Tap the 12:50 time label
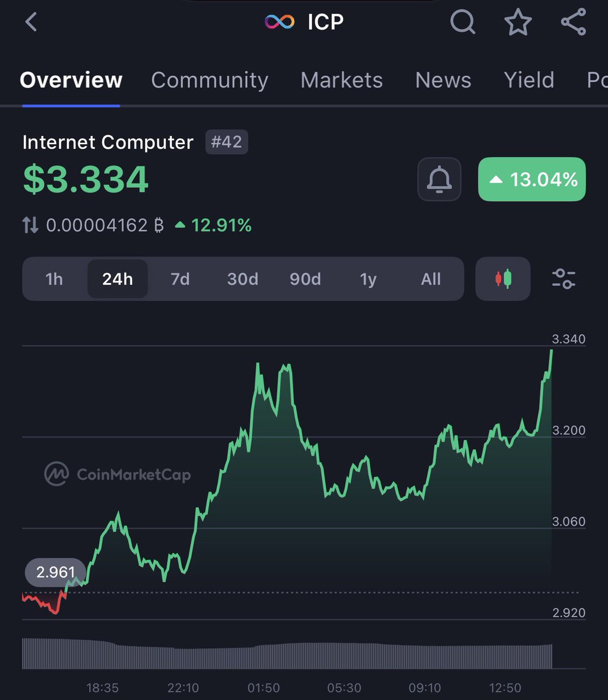Screen dimensions: 608x700 point(505,688)
